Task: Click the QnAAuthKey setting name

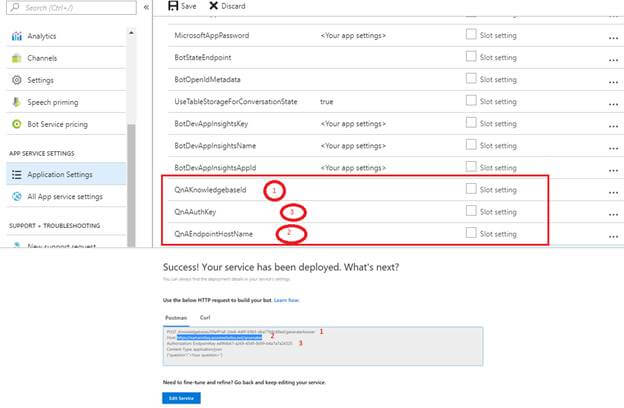Action: point(195,212)
